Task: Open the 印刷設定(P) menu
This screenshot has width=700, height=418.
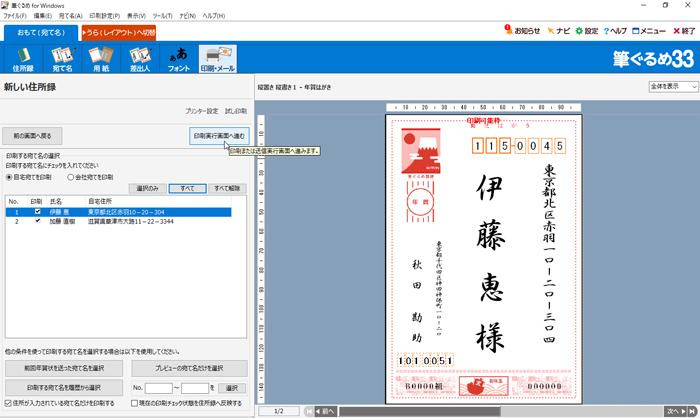Action: 106,17
